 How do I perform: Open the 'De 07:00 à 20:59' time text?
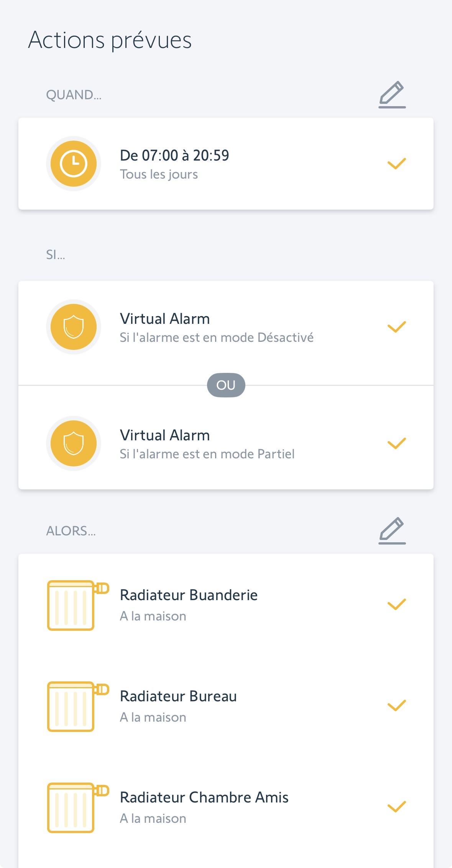(174, 155)
